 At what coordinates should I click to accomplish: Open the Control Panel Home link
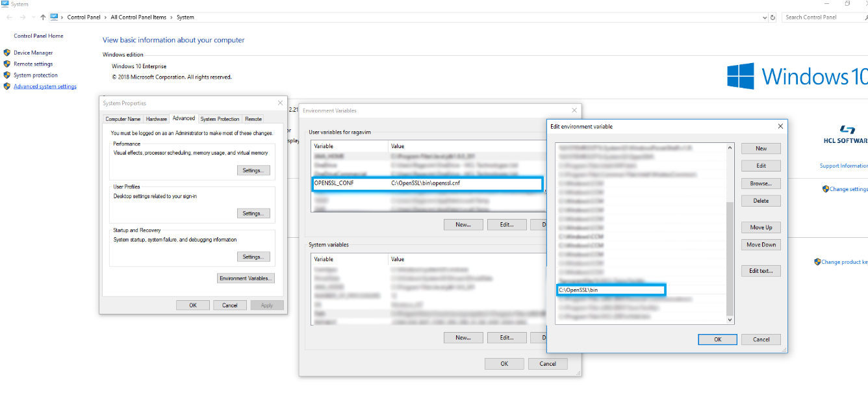pyautogui.click(x=38, y=36)
